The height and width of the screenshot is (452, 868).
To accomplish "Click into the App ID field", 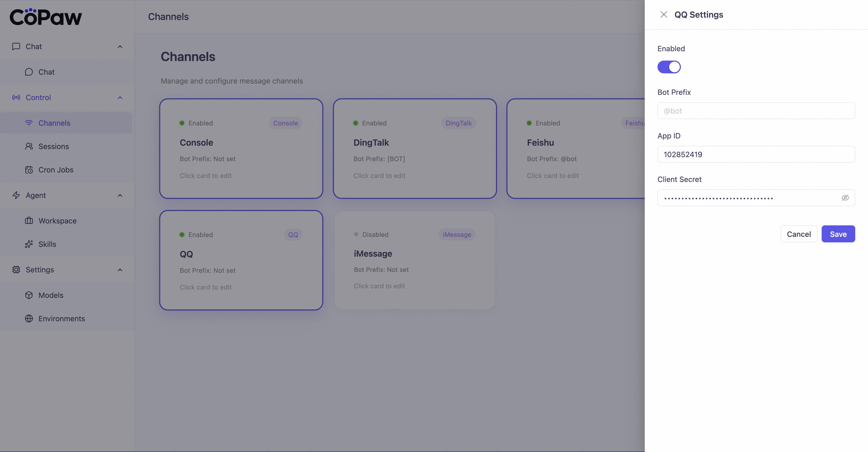I will pos(756,154).
